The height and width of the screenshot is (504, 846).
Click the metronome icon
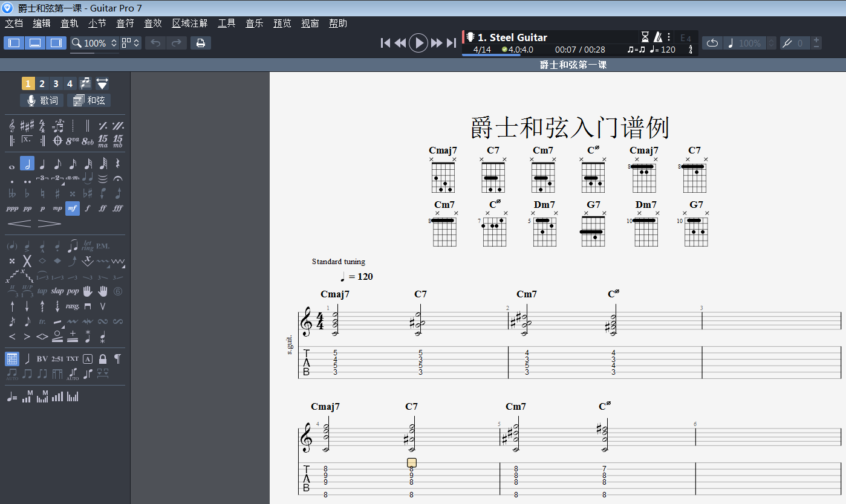click(657, 37)
